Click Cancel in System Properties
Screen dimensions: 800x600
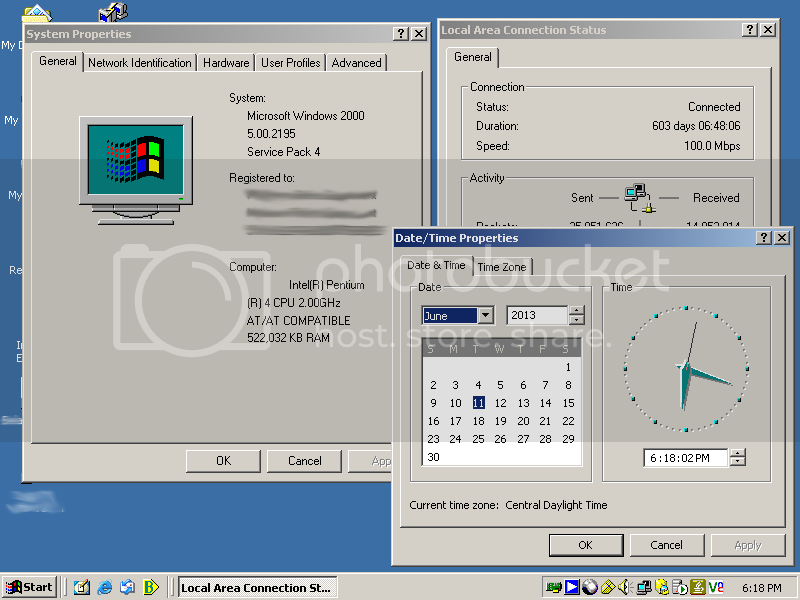tap(305, 461)
